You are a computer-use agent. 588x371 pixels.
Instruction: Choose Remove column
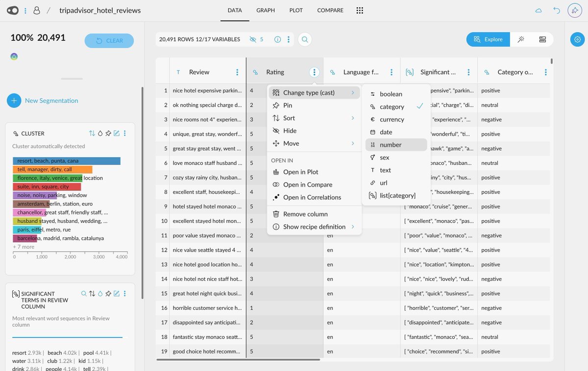point(314,214)
